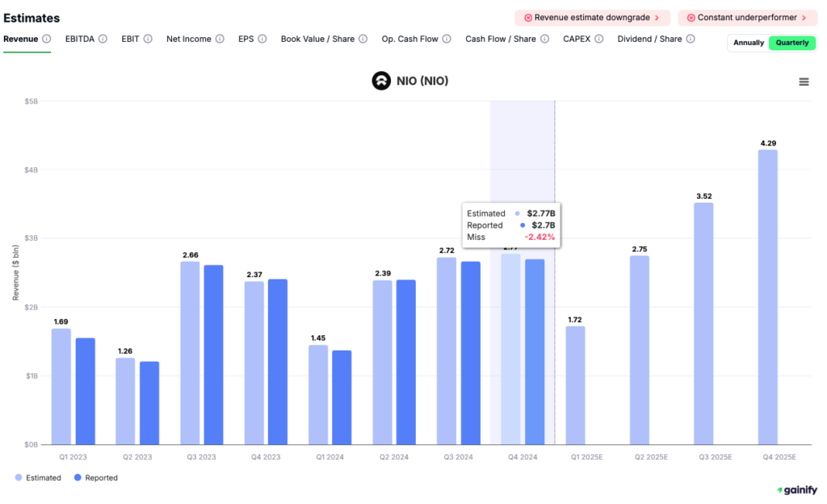This screenshot has height=504, width=827.
Task: Toggle the Reported legend series
Action: pos(95,477)
